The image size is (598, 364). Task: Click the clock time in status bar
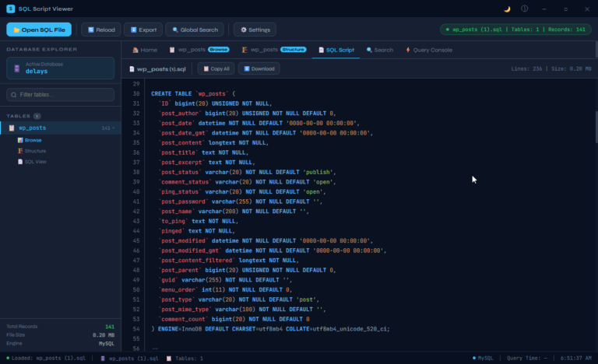pyautogui.click(x=576, y=359)
